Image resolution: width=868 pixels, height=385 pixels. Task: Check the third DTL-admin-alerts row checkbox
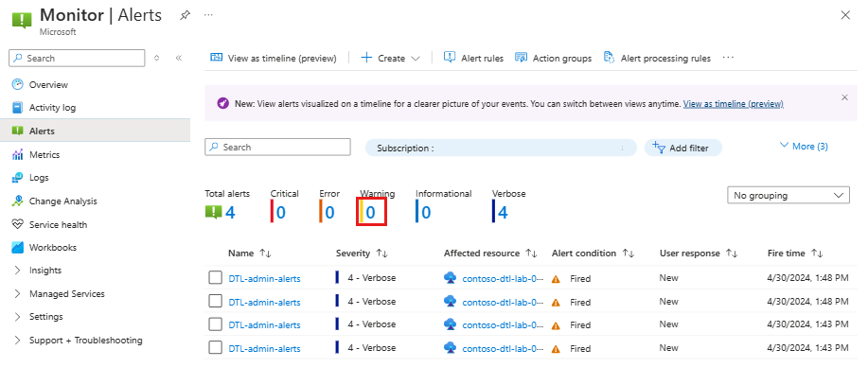(215, 324)
